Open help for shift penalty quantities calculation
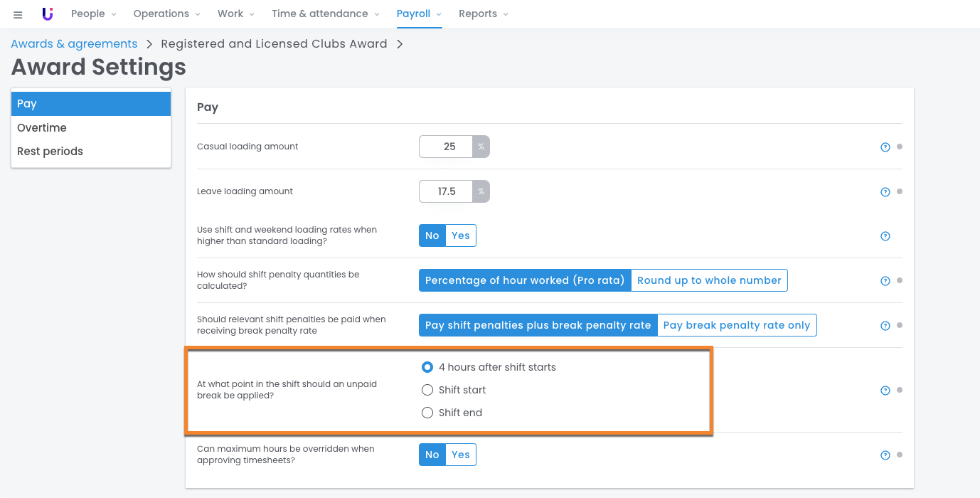The height and width of the screenshot is (498, 980). coord(885,281)
